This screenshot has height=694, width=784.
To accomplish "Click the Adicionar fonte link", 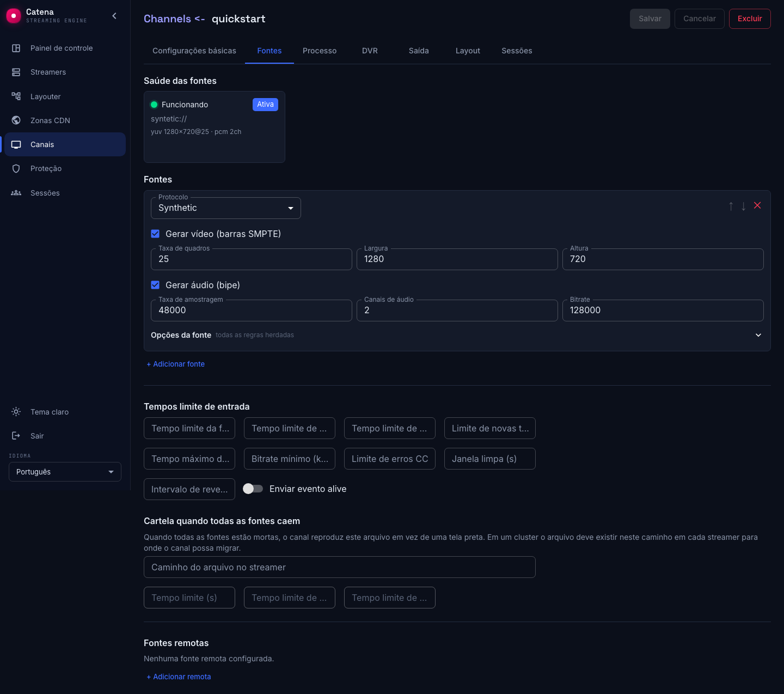I will click(175, 364).
